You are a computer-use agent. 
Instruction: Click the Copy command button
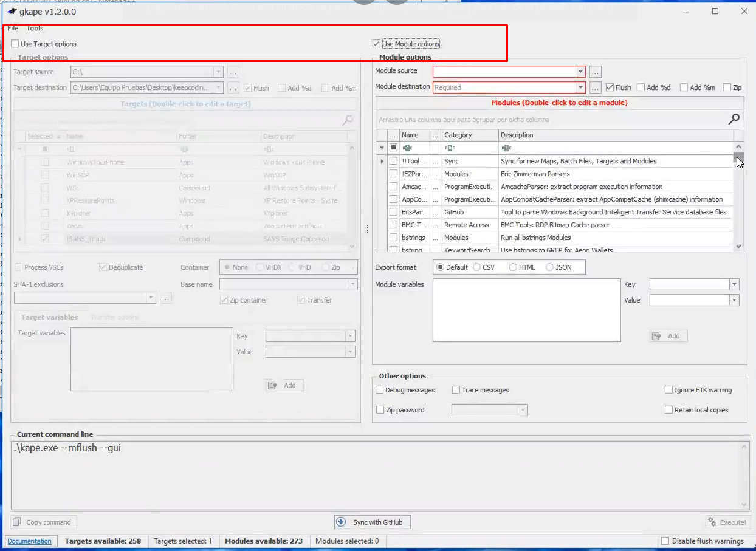(x=43, y=522)
